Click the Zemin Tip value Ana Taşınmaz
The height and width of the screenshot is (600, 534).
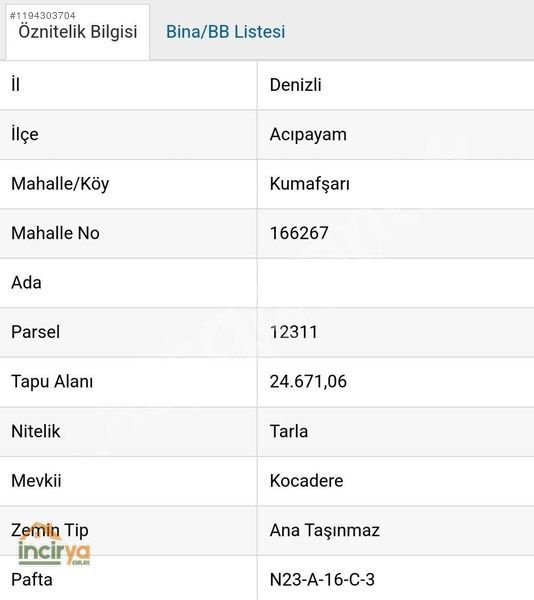point(324,531)
